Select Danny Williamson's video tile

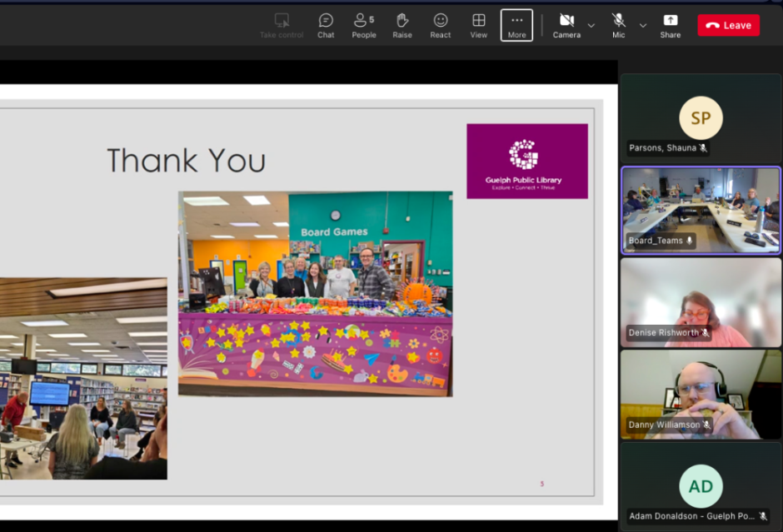coord(701,394)
